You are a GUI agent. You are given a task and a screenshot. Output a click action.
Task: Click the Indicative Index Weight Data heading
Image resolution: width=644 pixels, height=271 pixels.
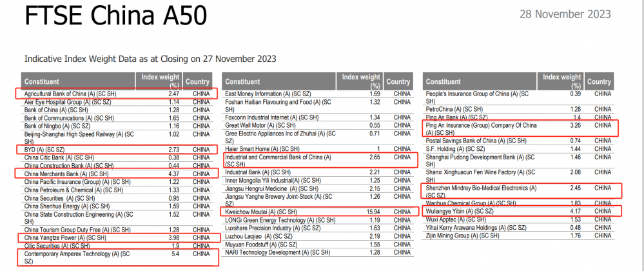click(150, 59)
